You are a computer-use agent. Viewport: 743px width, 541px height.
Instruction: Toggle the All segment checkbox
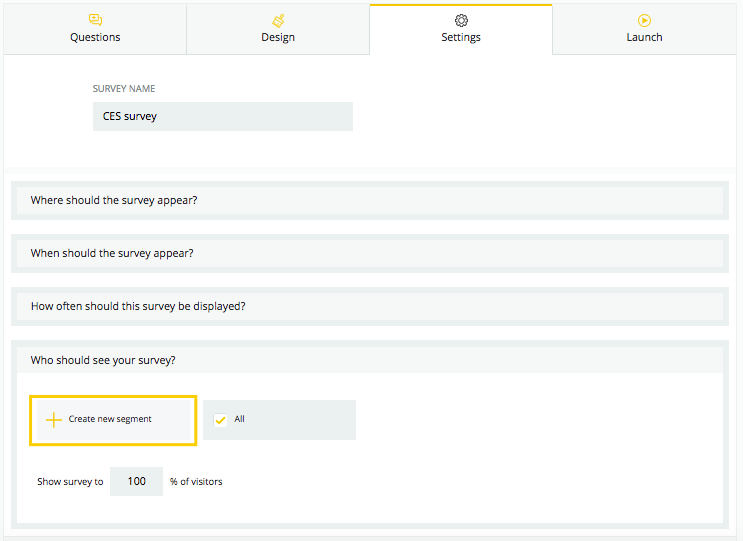coord(220,420)
